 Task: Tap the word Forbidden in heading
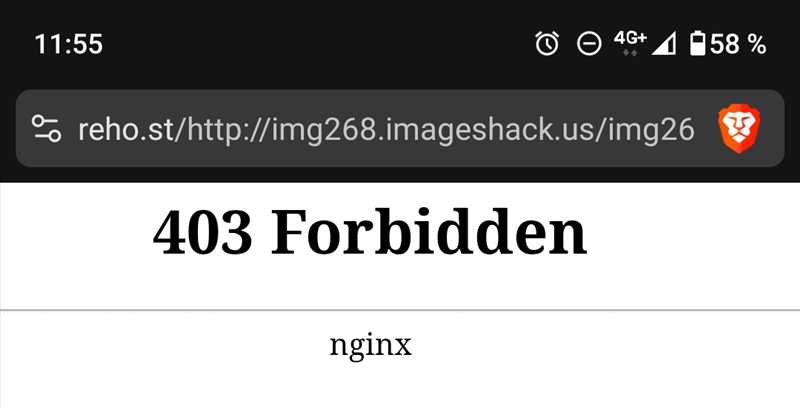pos(429,233)
